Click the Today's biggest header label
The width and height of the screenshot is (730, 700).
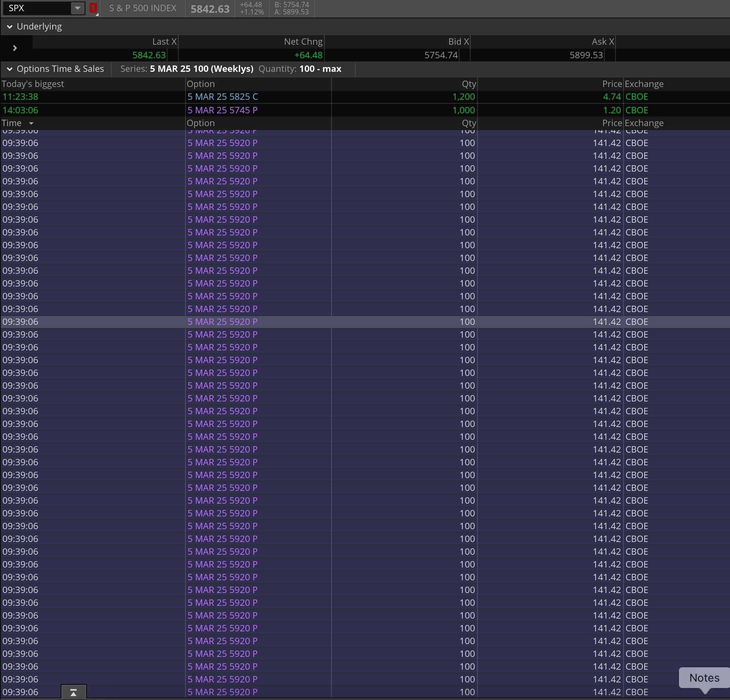coord(33,84)
